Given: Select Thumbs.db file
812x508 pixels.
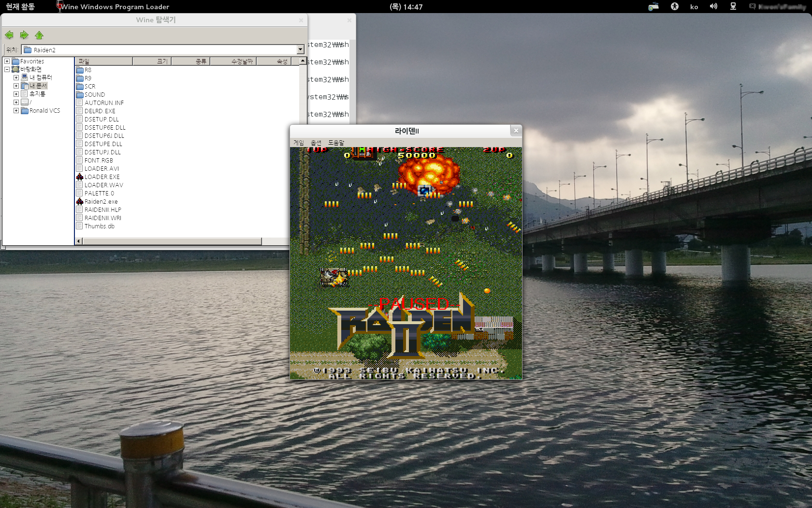Looking at the screenshot, I should pos(95,226).
